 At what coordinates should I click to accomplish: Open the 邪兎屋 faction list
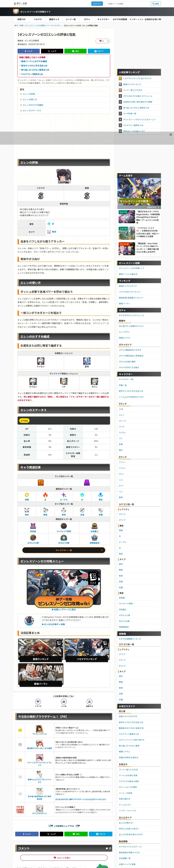tap(33, 527)
